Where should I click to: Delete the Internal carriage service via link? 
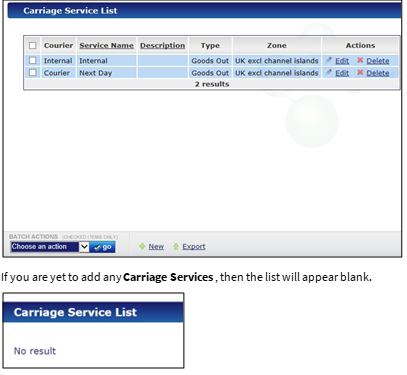[378, 61]
